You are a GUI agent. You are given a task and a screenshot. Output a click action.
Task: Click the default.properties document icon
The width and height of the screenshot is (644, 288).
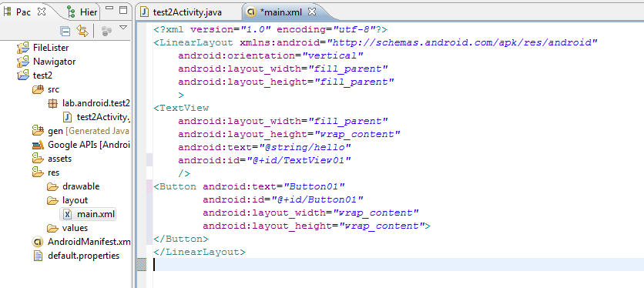pyautogui.click(x=38, y=256)
